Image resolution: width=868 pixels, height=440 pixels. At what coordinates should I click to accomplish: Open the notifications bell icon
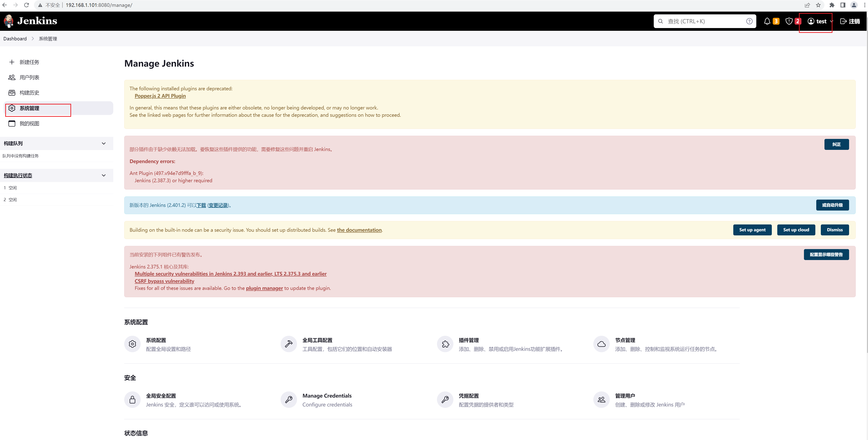coord(767,21)
